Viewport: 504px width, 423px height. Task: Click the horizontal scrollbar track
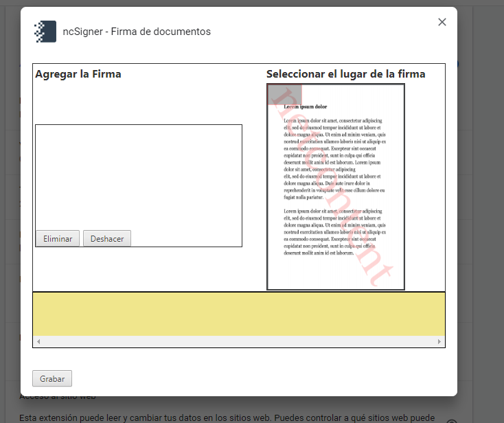pos(239,341)
